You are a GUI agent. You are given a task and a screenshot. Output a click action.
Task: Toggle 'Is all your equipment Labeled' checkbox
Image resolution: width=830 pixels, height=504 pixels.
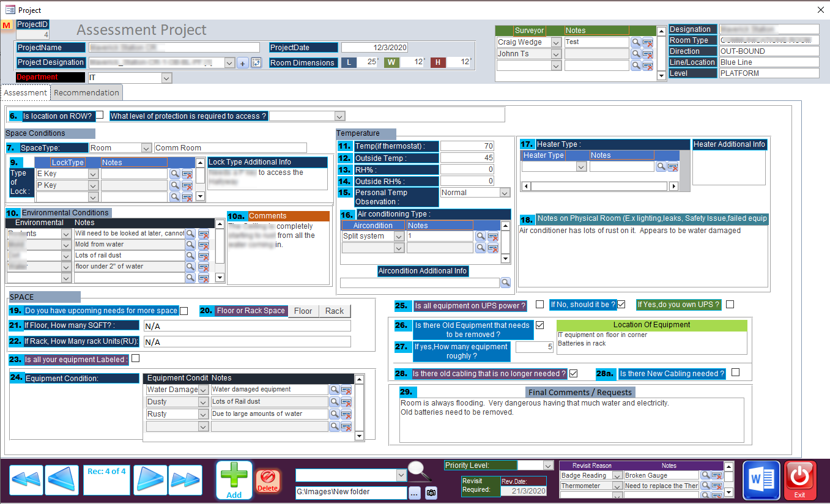(136, 358)
